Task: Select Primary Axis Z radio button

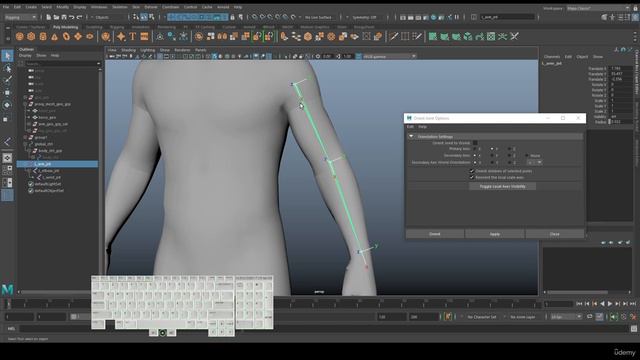Action: pyautogui.click(x=509, y=149)
